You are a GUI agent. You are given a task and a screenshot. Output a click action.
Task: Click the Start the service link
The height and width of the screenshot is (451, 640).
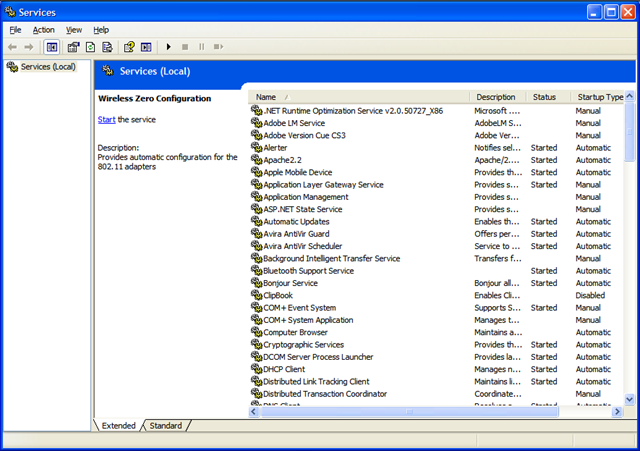(107, 120)
